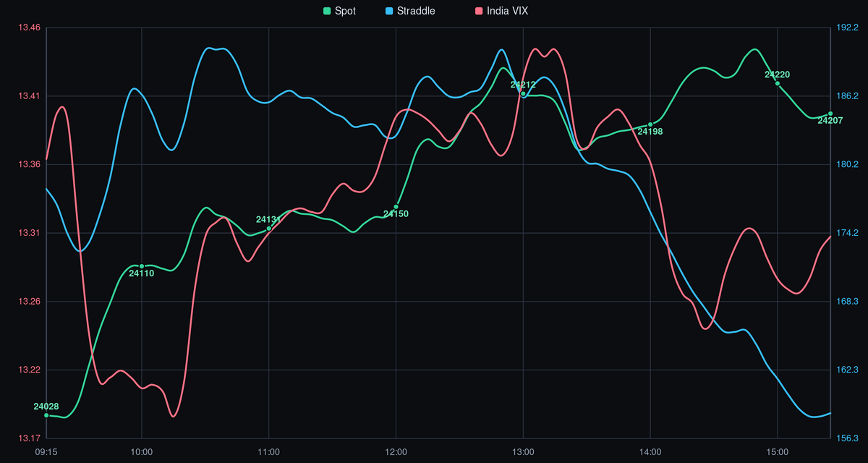Click the 192.2 straddle axis value
Viewport: 868px width, 463px height.
[847, 27]
